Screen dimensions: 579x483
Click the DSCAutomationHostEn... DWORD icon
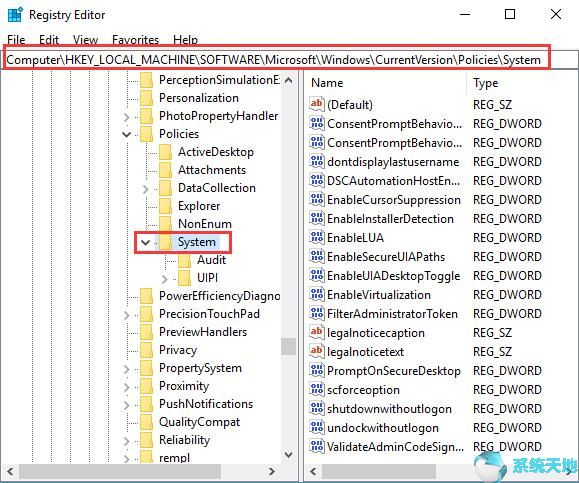(x=316, y=180)
